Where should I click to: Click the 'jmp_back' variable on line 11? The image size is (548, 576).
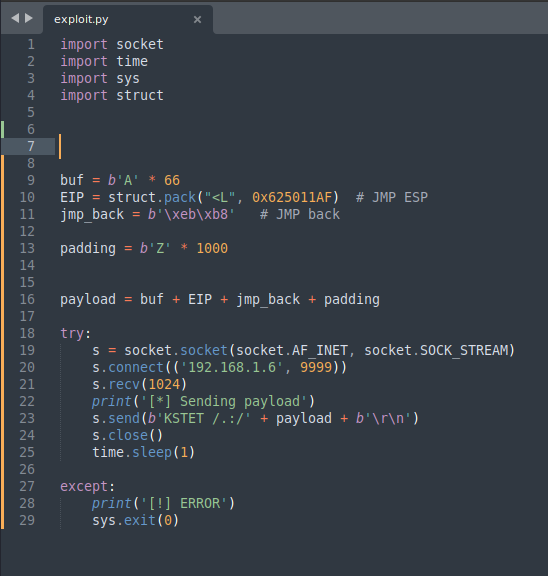[x=92, y=215]
